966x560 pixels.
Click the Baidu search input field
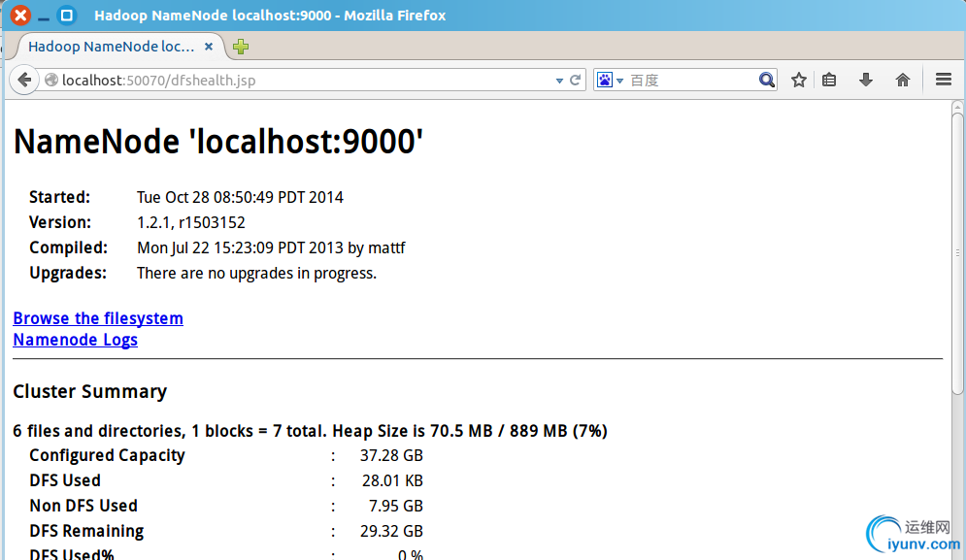point(691,81)
